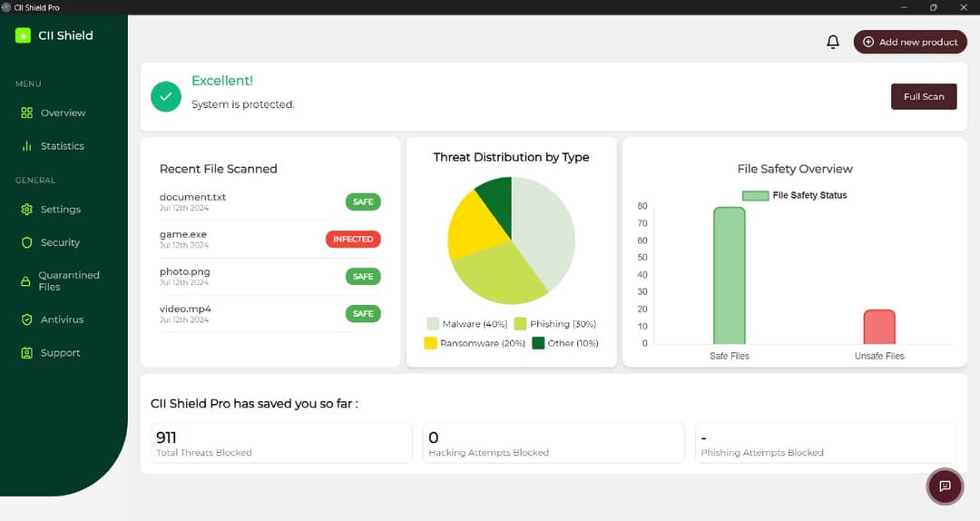
Task: Click the Support person icon
Action: point(27,353)
